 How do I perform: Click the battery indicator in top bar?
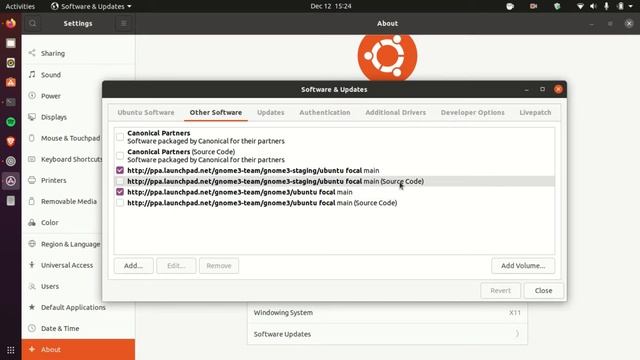[620, 6]
